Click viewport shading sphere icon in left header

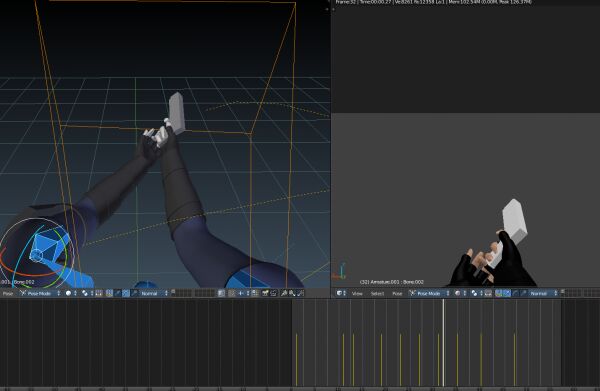pos(68,293)
